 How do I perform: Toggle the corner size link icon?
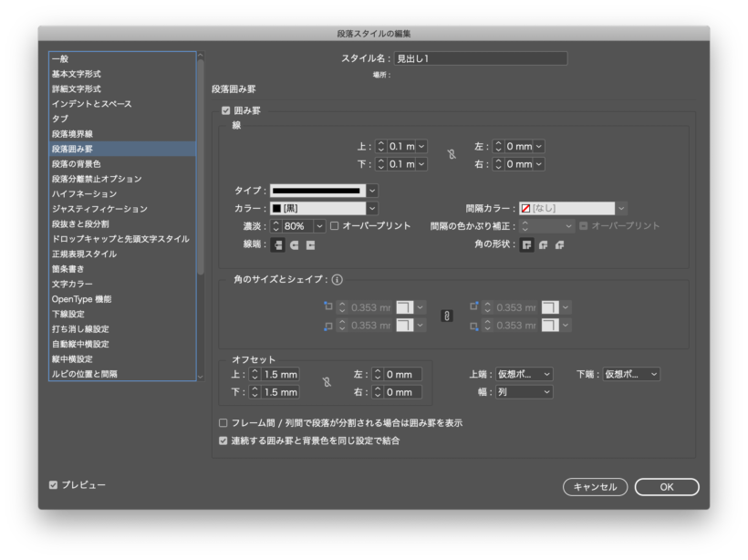(447, 316)
